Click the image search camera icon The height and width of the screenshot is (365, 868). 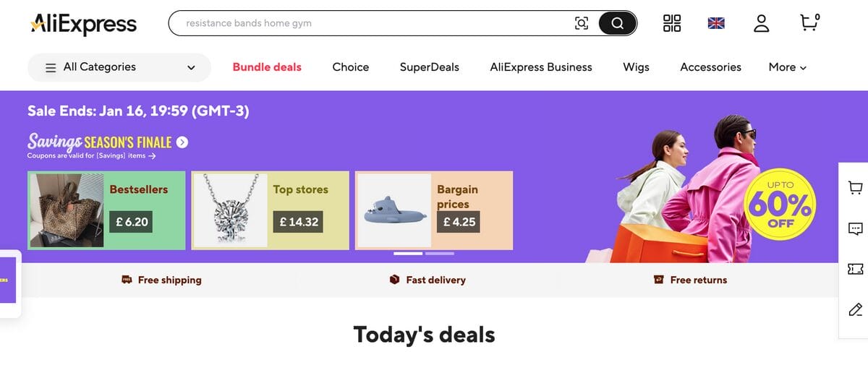pyautogui.click(x=582, y=23)
